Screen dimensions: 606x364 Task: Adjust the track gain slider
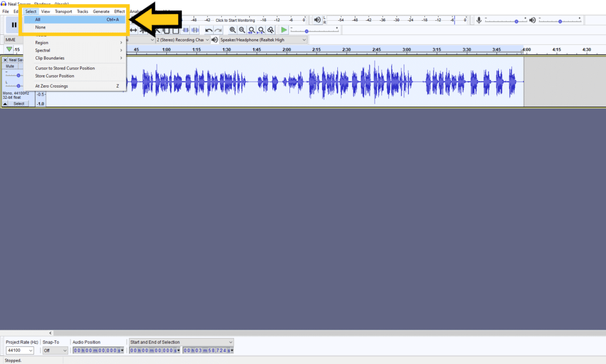coord(18,76)
